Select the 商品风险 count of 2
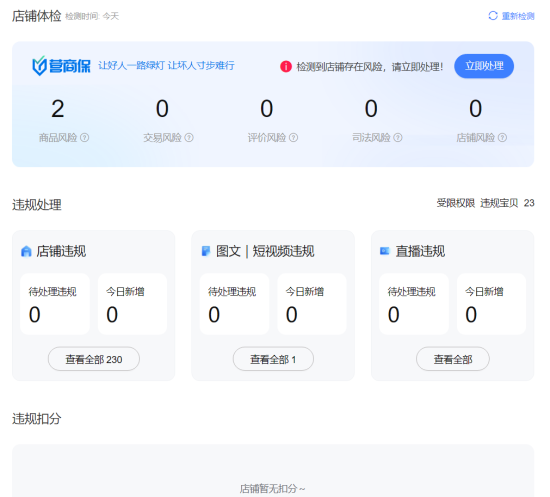The width and height of the screenshot is (550, 497). [x=58, y=109]
